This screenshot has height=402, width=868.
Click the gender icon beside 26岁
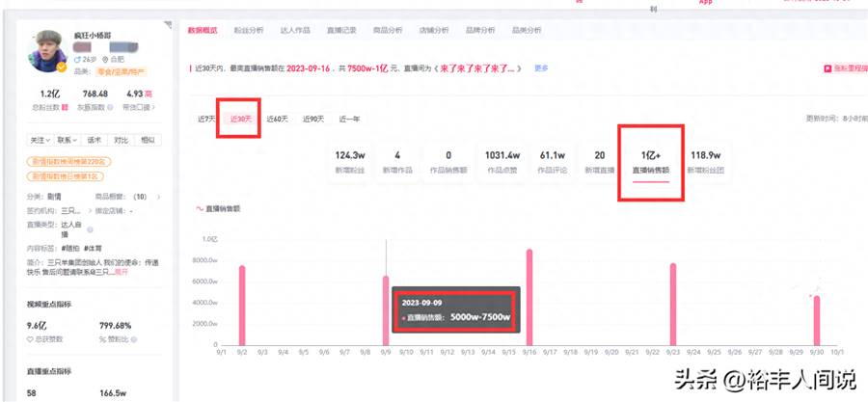point(77,59)
